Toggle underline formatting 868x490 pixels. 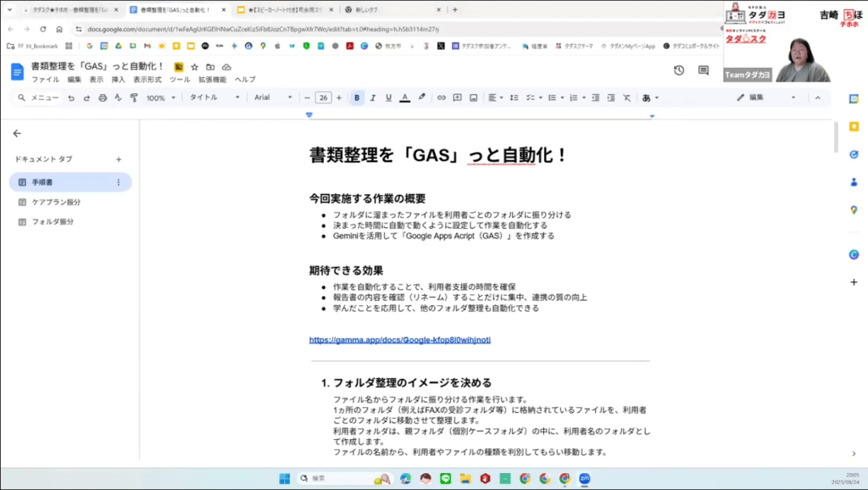click(x=388, y=98)
